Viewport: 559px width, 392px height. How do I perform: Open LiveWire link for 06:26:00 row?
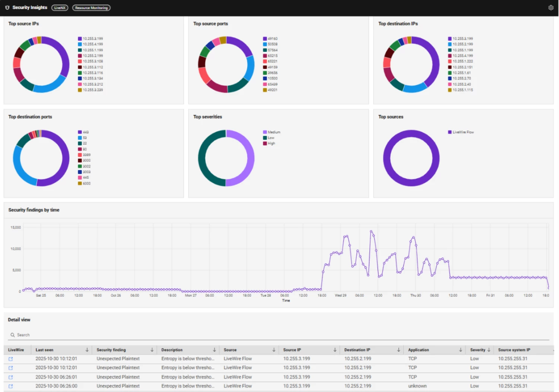point(10,386)
